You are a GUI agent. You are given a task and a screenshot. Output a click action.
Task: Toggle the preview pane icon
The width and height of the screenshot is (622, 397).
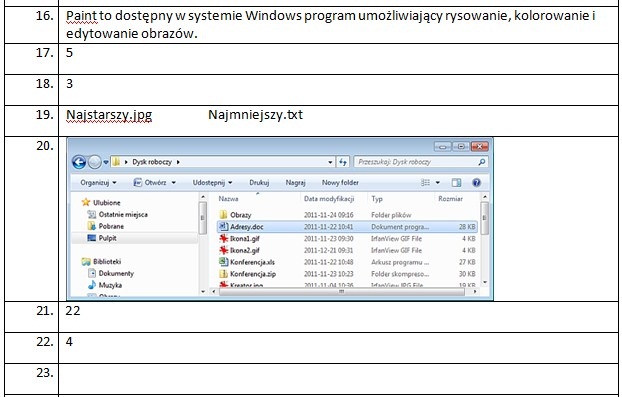pyautogui.click(x=457, y=182)
